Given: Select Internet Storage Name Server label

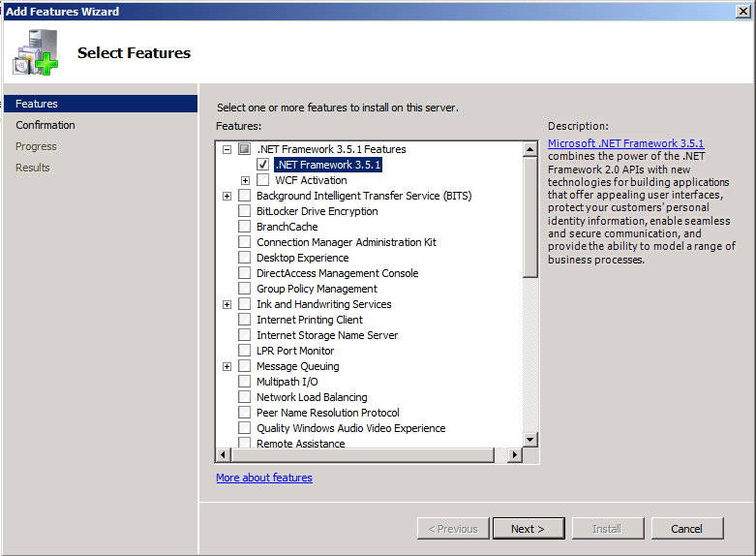Looking at the screenshot, I should pyautogui.click(x=327, y=335).
